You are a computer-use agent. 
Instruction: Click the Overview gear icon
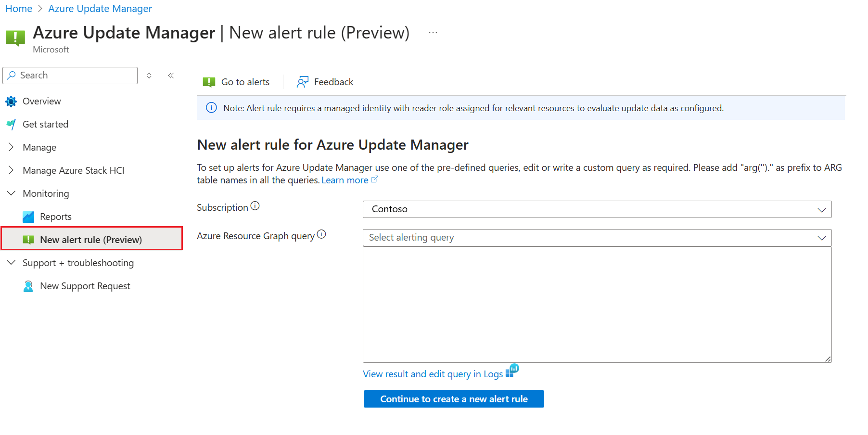click(11, 102)
